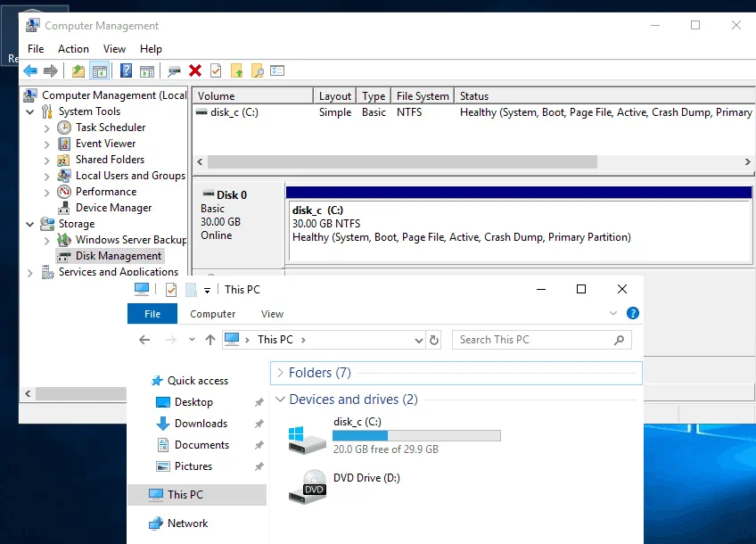
Task: Toggle the Show/Hide Console Tree icon
Action: click(x=99, y=70)
